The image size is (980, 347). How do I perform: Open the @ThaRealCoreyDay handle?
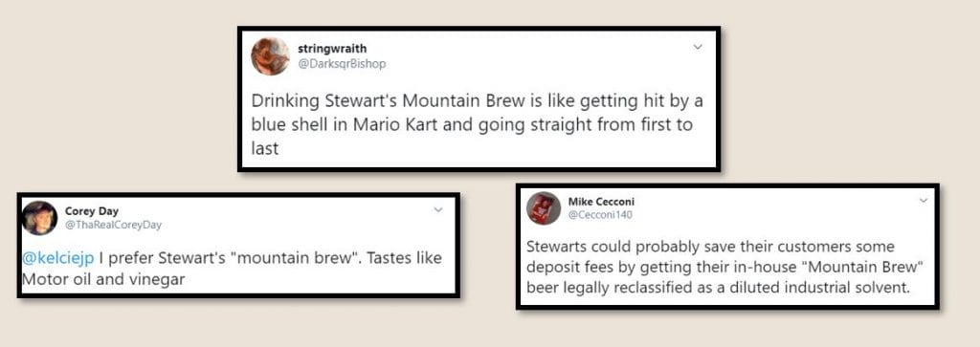(113, 226)
